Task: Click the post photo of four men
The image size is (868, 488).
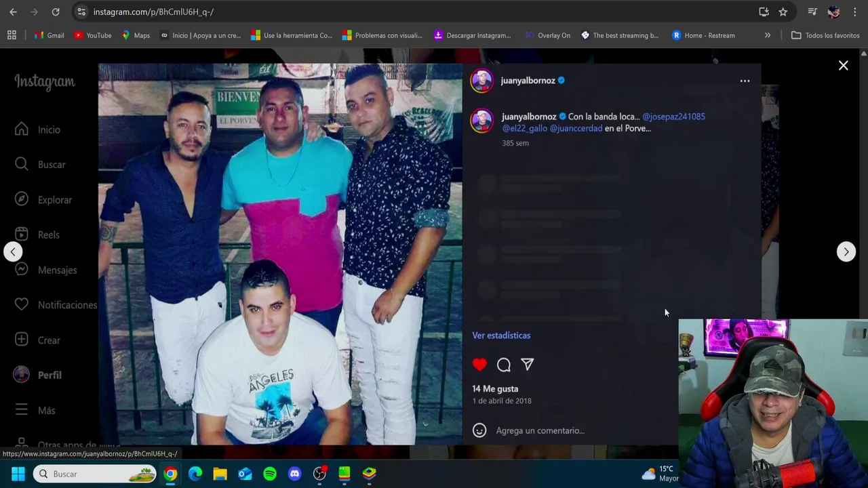Action: [280, 254]
